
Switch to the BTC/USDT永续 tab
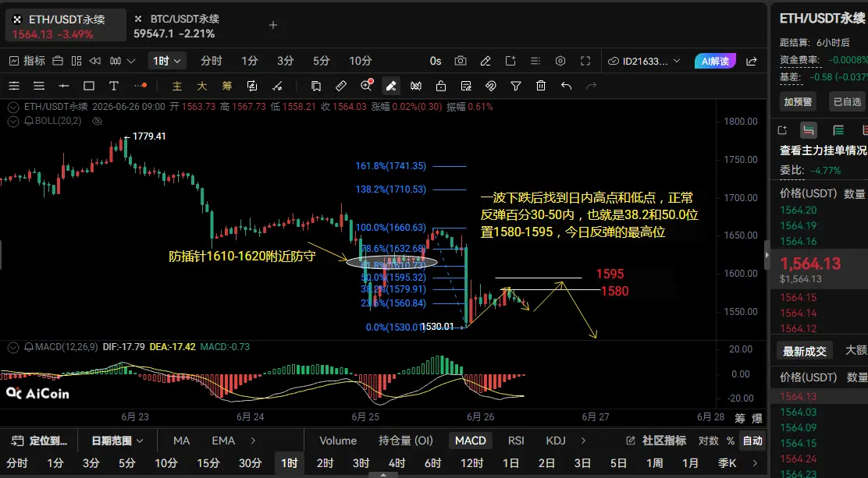pos(176,26)
